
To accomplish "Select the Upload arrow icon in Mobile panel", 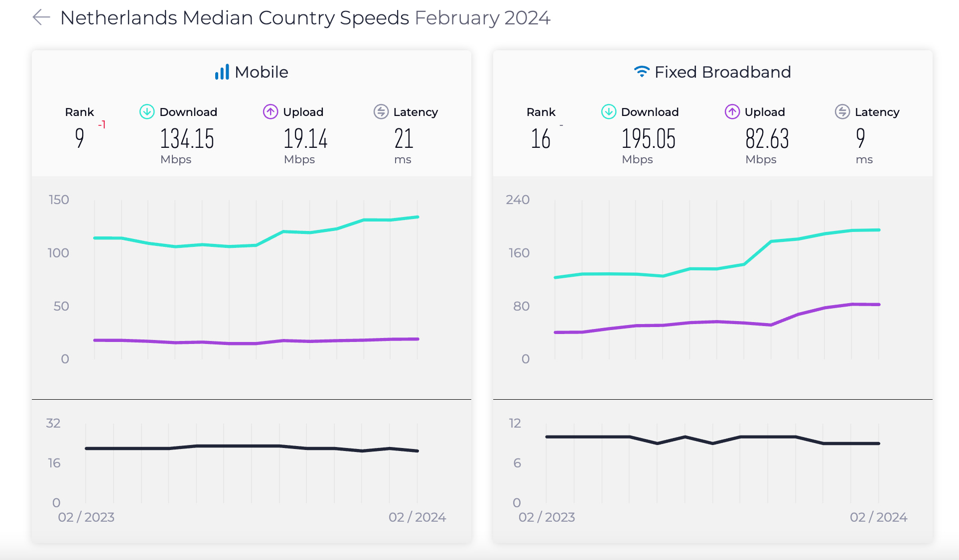I will [x=270, y=112].
